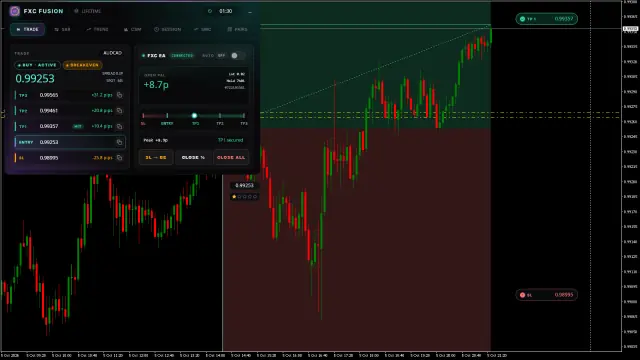Click the SL → BE button
Screen dimensions: 640x360
coord(156,158)
